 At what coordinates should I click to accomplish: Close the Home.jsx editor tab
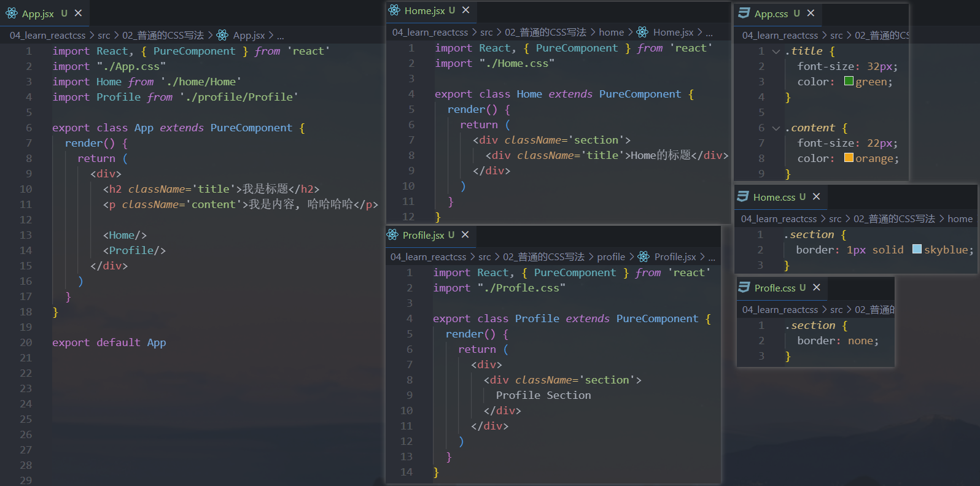tap(466, 10)
